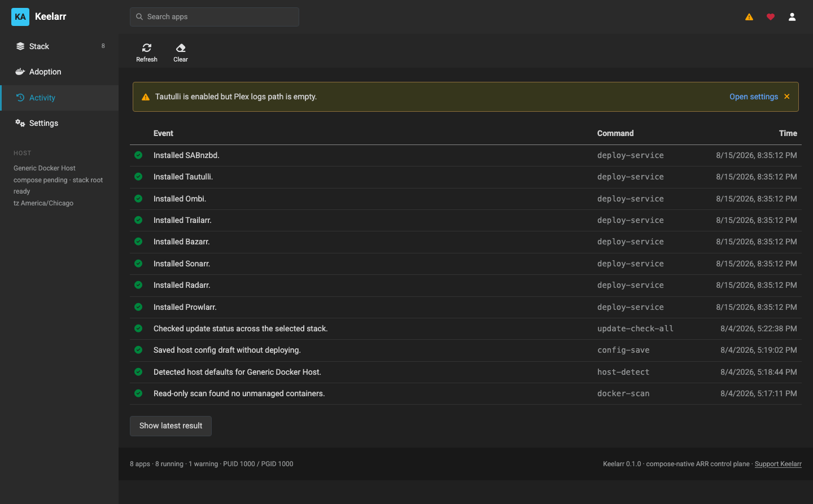Screen dimensions: 813x504
Task: Click success icon for Installed Ombi row
Action: [138, 199]
